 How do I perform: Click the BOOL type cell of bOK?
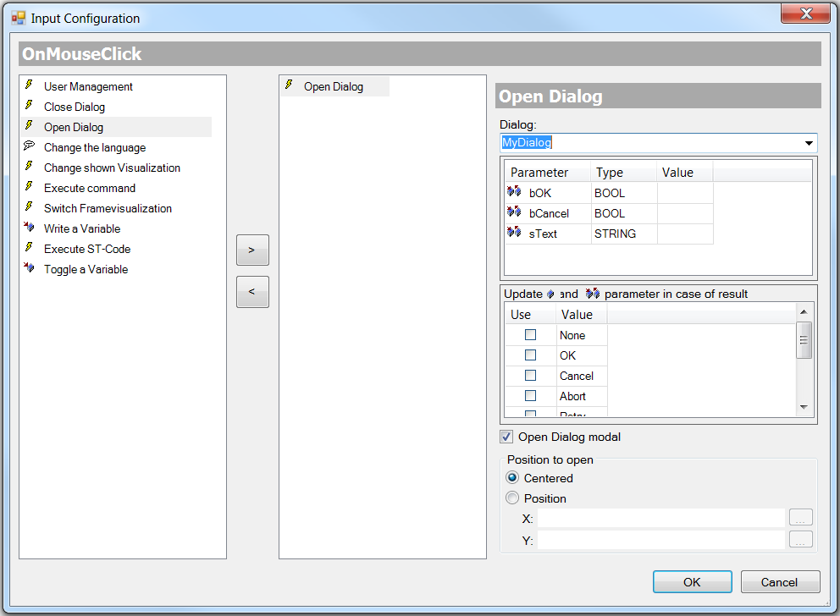pyautogui.click(x=624, y=193)
